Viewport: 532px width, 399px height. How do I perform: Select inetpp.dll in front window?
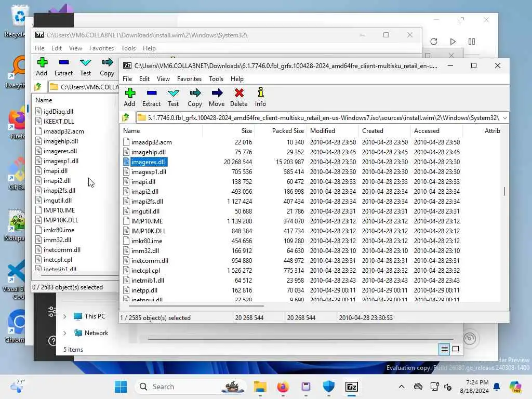point(144,290)
